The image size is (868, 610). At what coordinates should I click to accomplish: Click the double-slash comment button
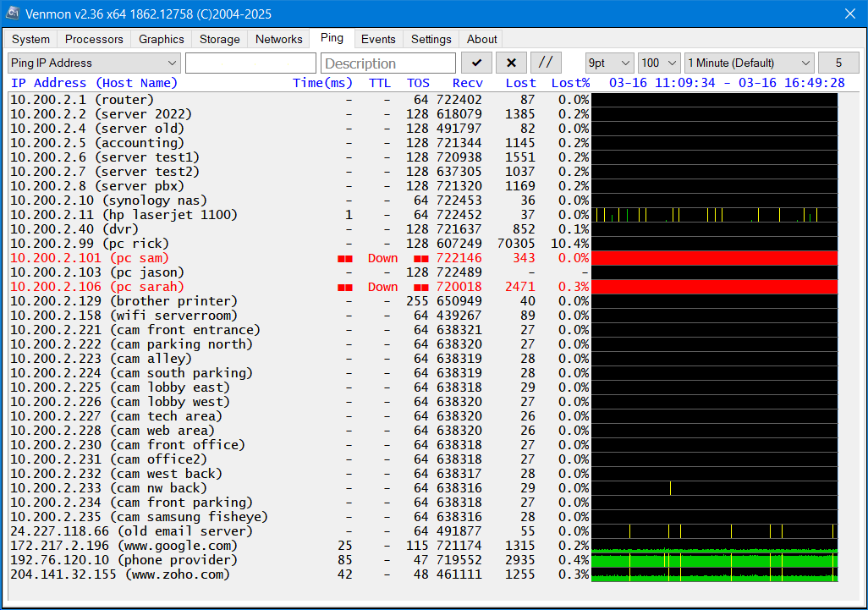click(x=546, y=63)
